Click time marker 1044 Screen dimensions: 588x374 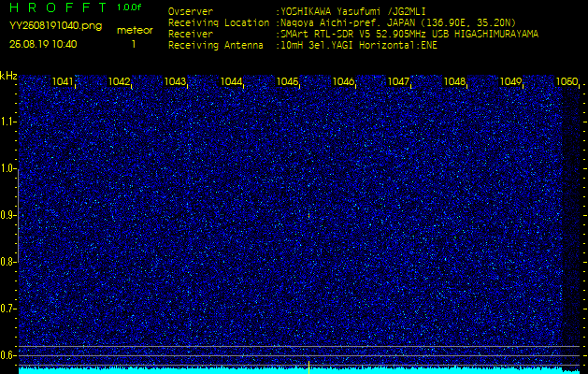231,81
